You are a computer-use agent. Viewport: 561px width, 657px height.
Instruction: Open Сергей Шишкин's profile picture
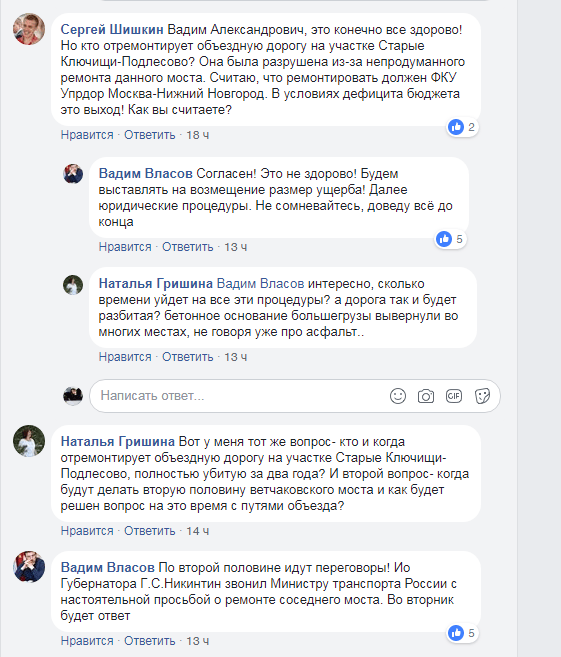[29, 29]
